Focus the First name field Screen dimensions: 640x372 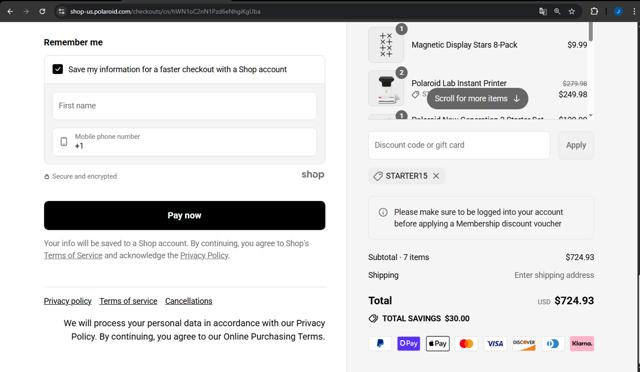click(184, 106)
